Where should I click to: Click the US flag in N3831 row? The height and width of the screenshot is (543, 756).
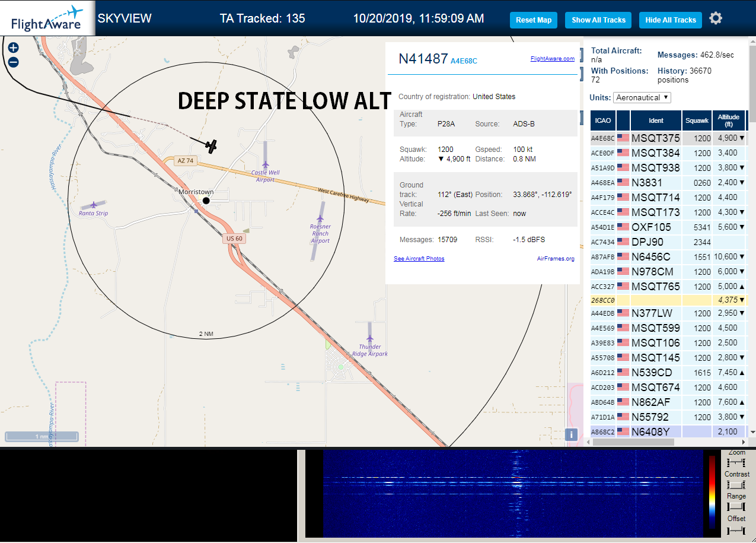(623, 183)
